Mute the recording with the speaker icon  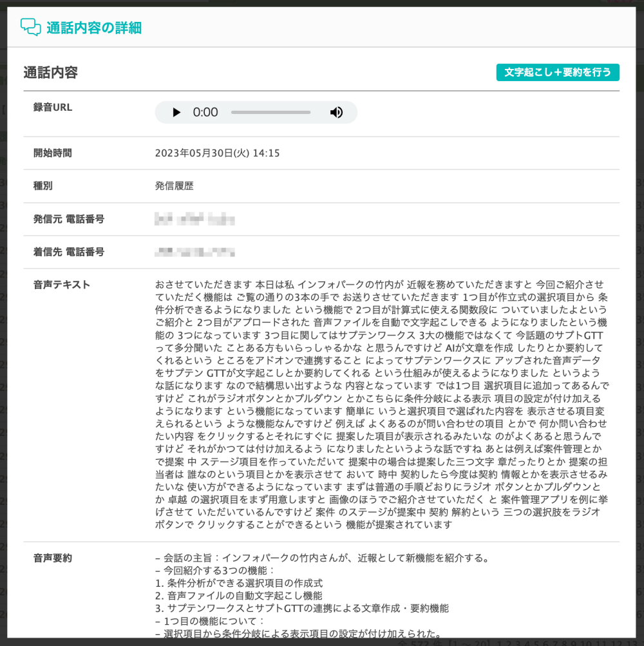pyautogui.click(x=336, y=113)
